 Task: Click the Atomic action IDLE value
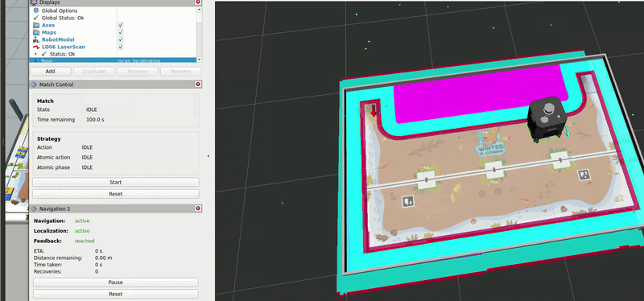pos(87,157)
